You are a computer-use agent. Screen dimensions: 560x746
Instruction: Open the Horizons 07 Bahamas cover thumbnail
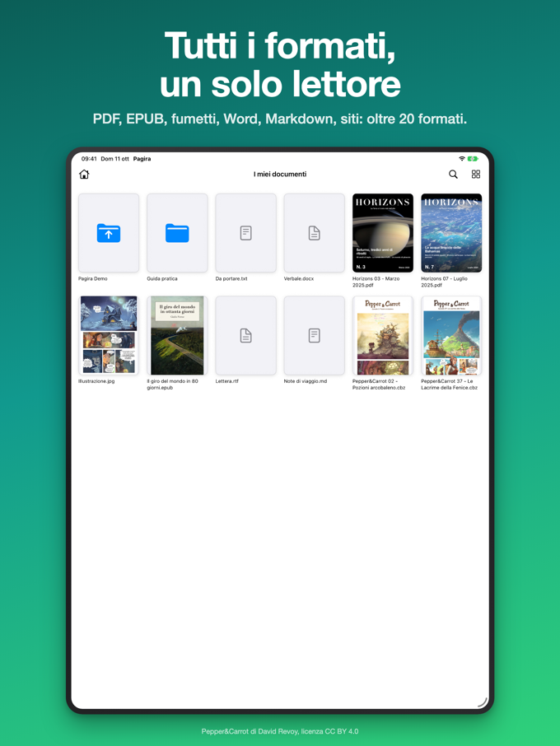point(451,233)
